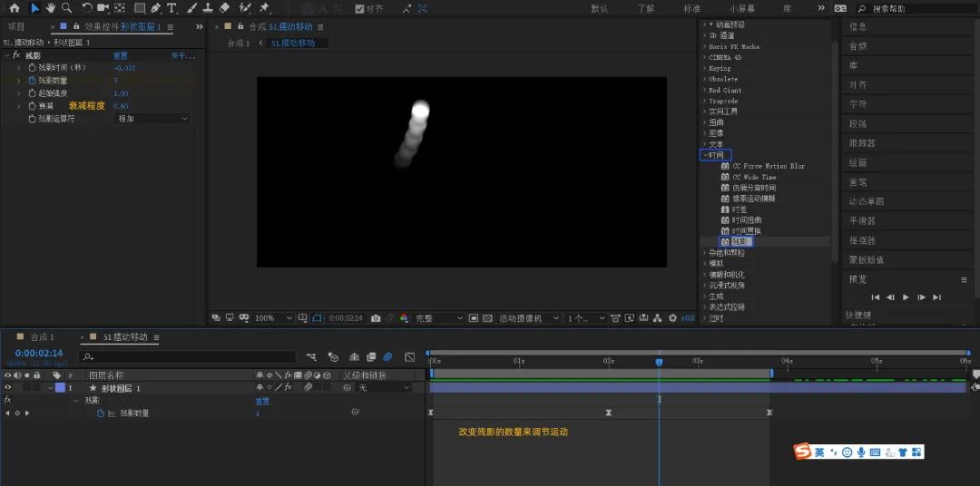
Task: Select the Selection arrow tool
Action: click(x=34, y=8)
